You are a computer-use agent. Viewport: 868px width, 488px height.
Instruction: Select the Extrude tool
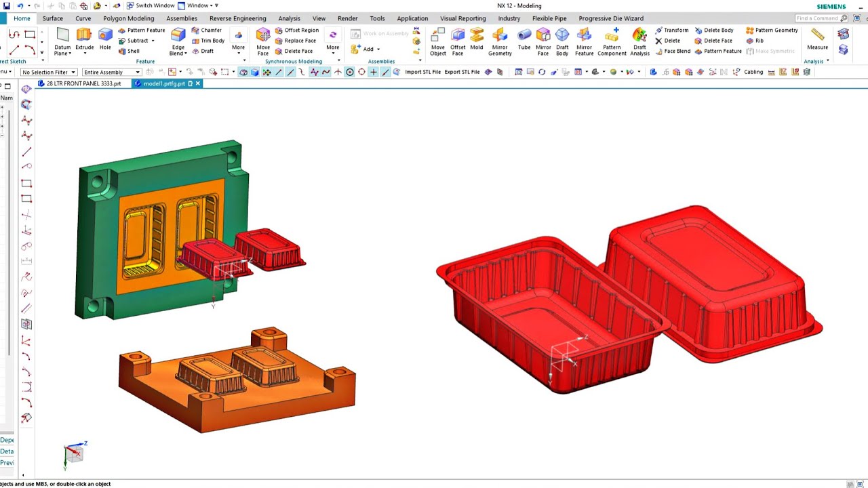(x=84, y=39)
